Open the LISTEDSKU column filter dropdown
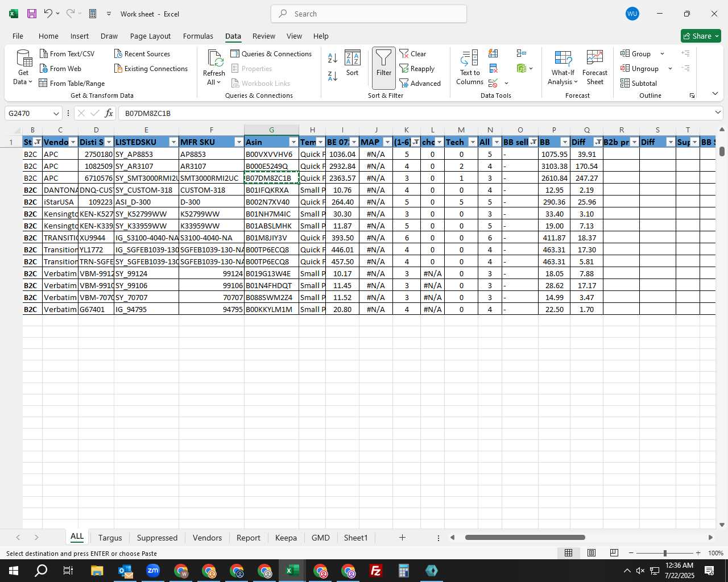This screenshot has height=582, width=728. click(x=173, y=142)
